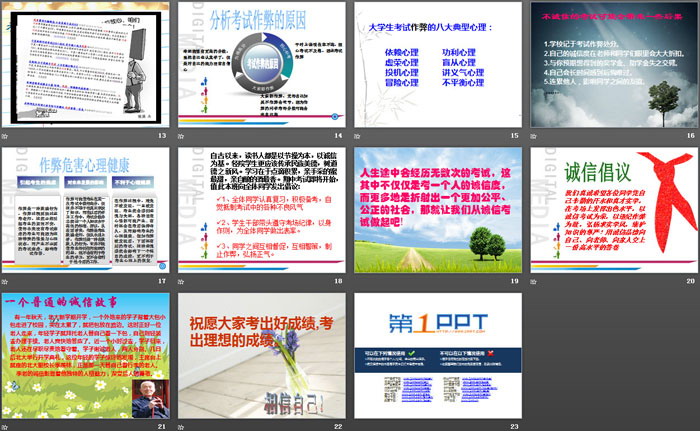Viewport: 700px width, 431px height.
Task: Select the 分析考试作弊的原因 slide thumbnail
Action: coord(262,64)
